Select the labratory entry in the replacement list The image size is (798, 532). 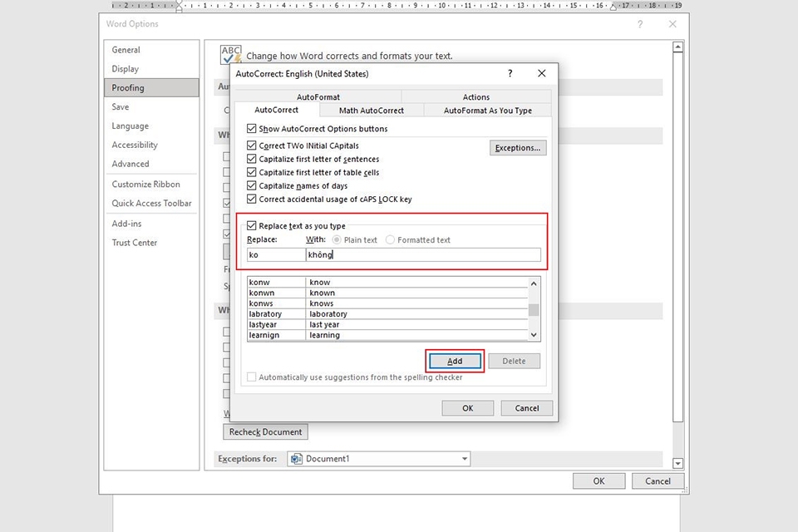click(266, 313)
